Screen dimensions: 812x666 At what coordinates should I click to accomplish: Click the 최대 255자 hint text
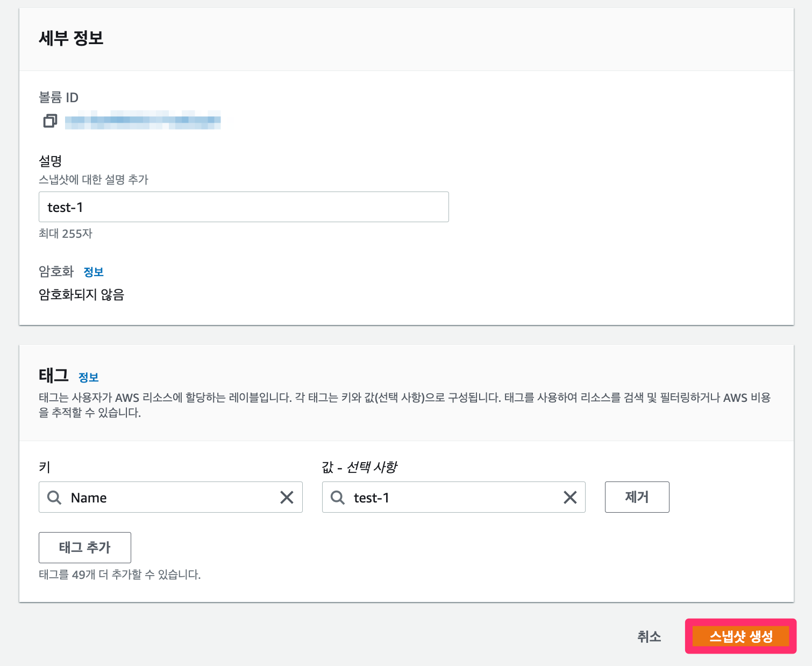point(66,233)
